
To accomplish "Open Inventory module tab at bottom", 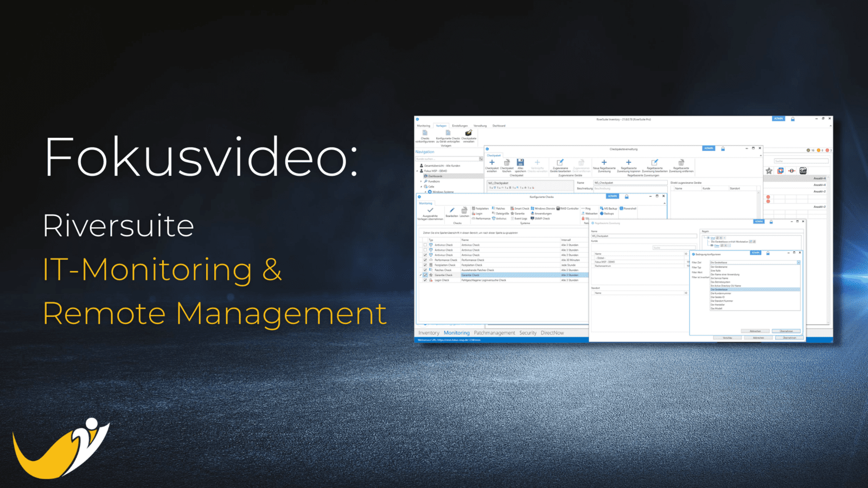I will click(429, 333).
